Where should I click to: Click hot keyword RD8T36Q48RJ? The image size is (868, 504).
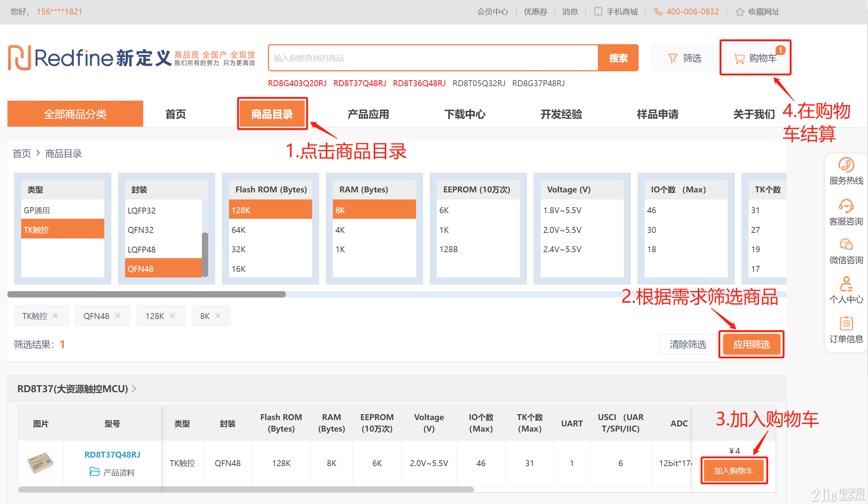tap(419, 83)
